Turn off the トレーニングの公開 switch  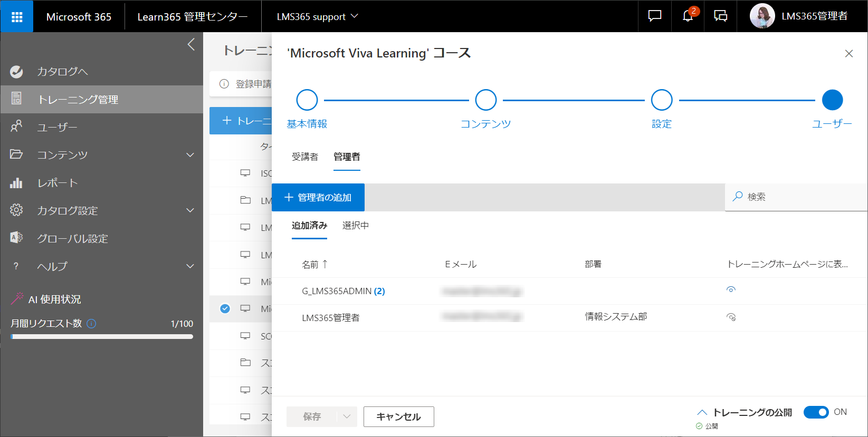click(816, 412)
